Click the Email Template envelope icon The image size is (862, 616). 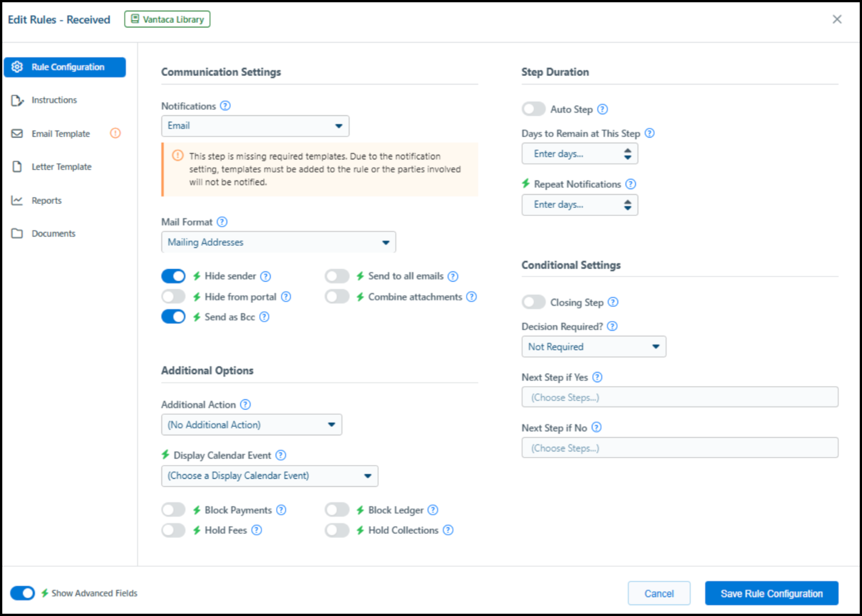point(17,133)
